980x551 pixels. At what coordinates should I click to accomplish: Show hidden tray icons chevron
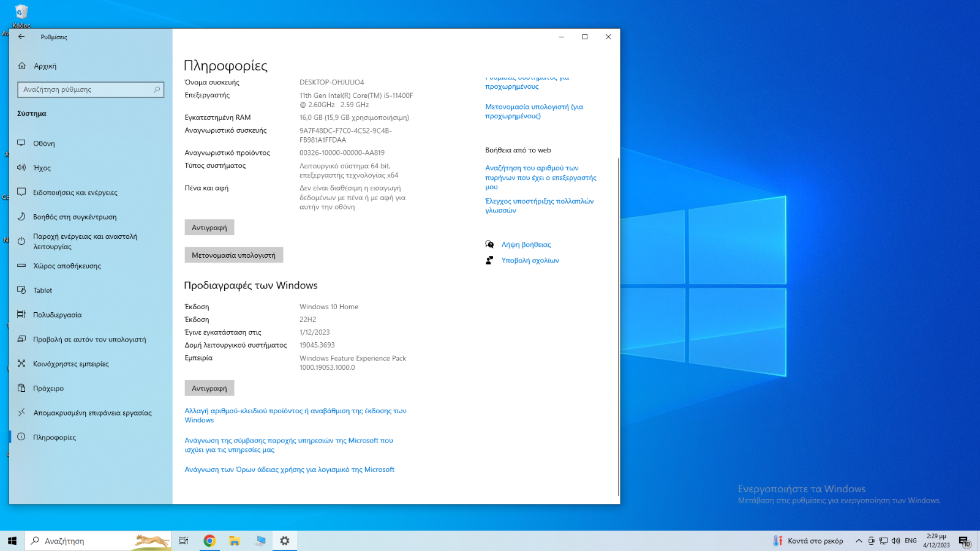(859, 541)
